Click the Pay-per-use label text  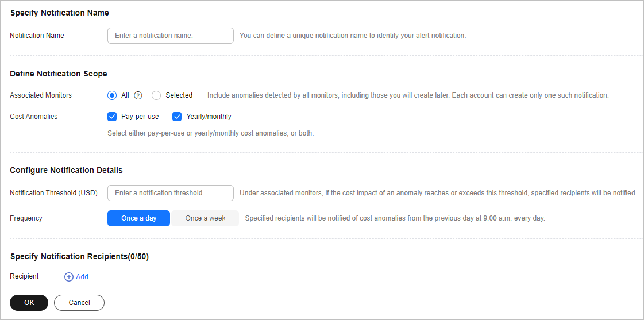tap(140, 117)
